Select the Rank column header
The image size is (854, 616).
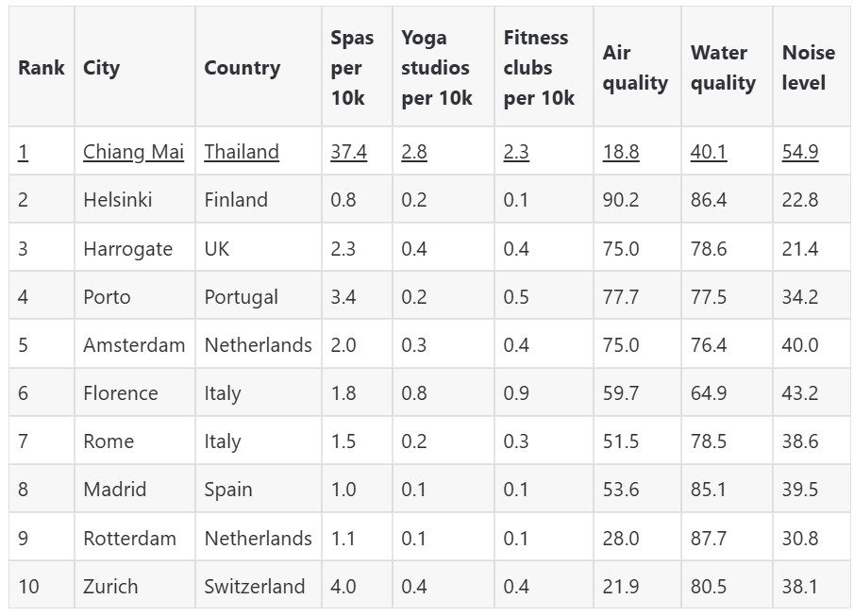tap(41, 68)
